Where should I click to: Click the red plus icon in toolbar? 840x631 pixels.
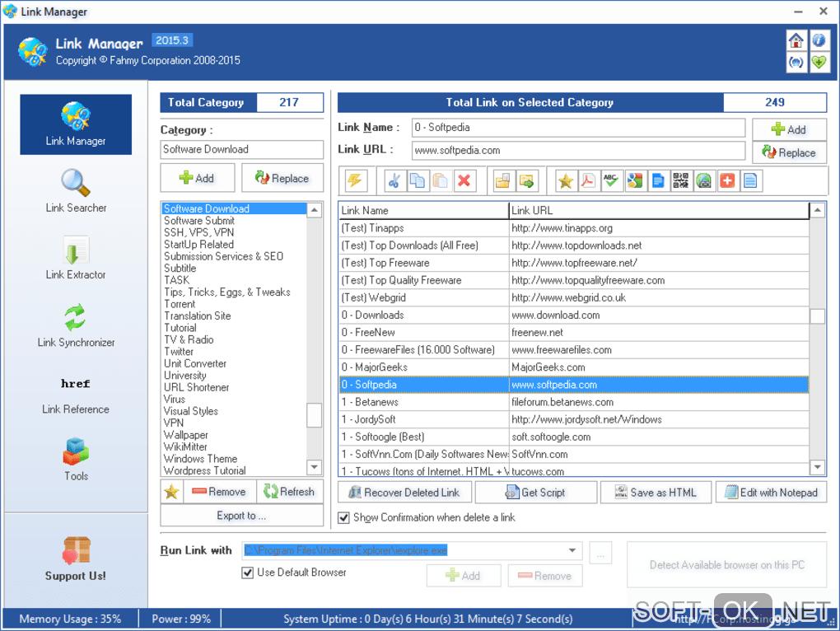[727, 180]
